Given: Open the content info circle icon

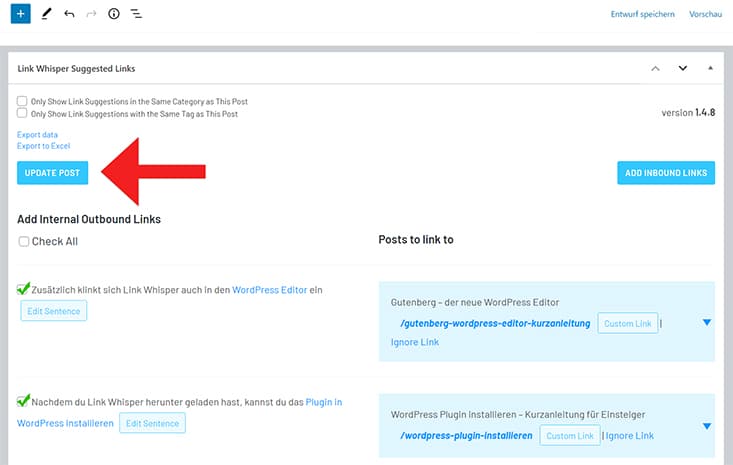Looking at the screenshot, I should point(114,14).
